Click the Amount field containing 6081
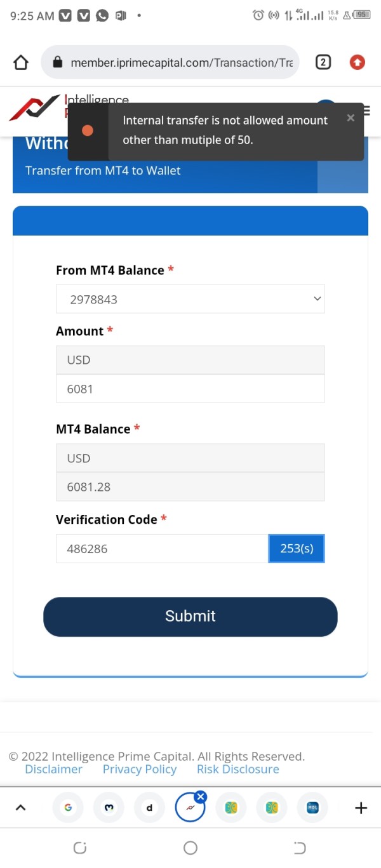Viewport: 381px width, 868px height. [190, 389]
